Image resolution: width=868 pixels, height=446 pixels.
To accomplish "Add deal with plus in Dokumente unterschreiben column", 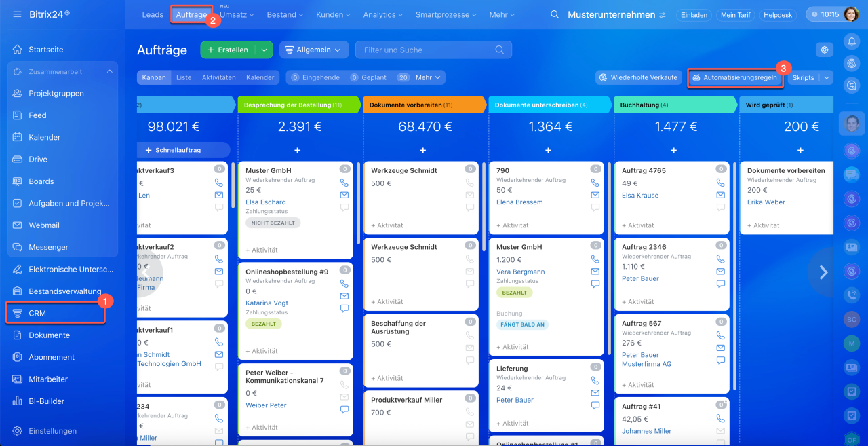I will pos(548,150).
